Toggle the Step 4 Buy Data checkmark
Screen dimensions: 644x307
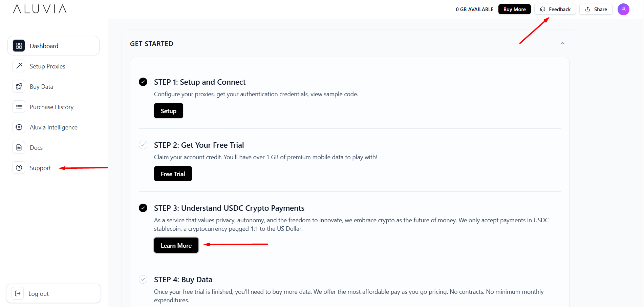pyautogui.click(x=143, y=280)
